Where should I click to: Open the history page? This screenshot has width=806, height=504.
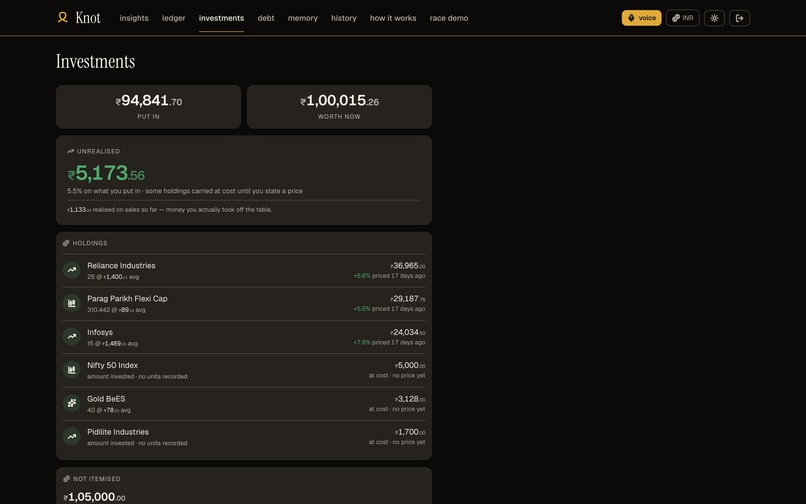(x=344, y=18)
